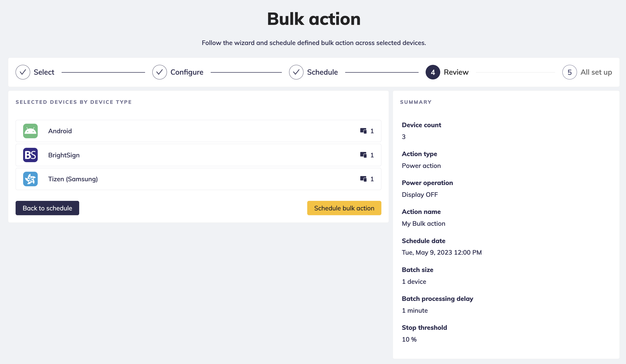Click the BrightSign BS logo icon
The width and height of the screenshot is (626, 364).
pos(30,155)
